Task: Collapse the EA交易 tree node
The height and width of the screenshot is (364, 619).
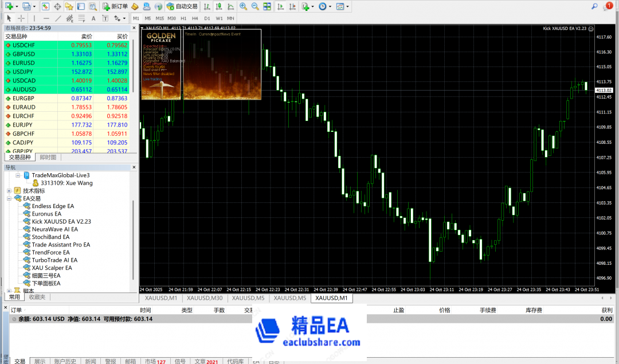Action: (9, 198)
